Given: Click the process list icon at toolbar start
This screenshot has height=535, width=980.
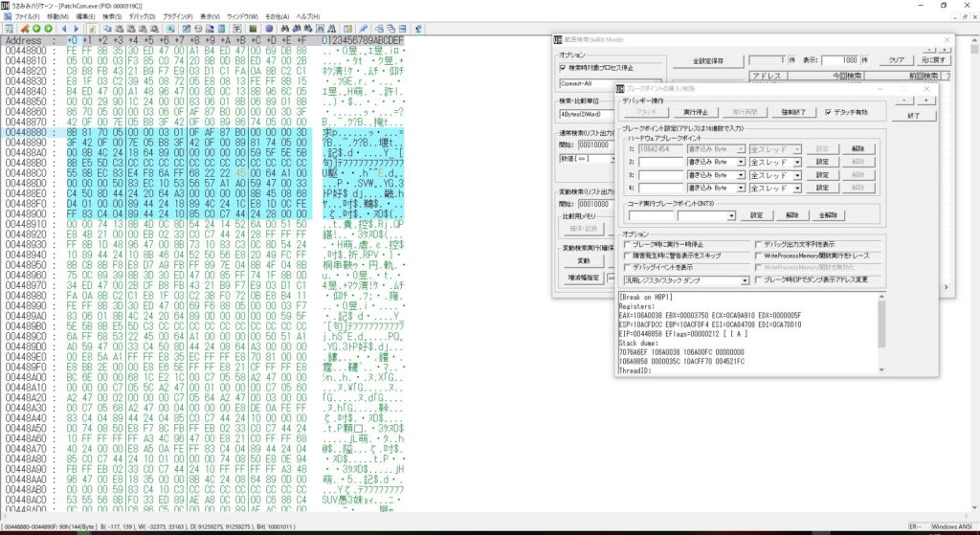Looking at the screenshot, I should click(x=10, y=29).
